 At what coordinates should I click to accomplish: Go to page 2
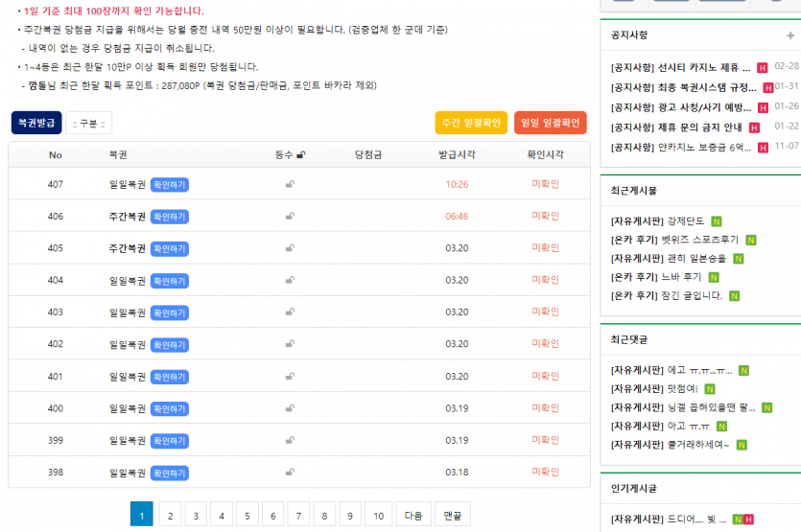pyautogui.click(x=170, y=514)
